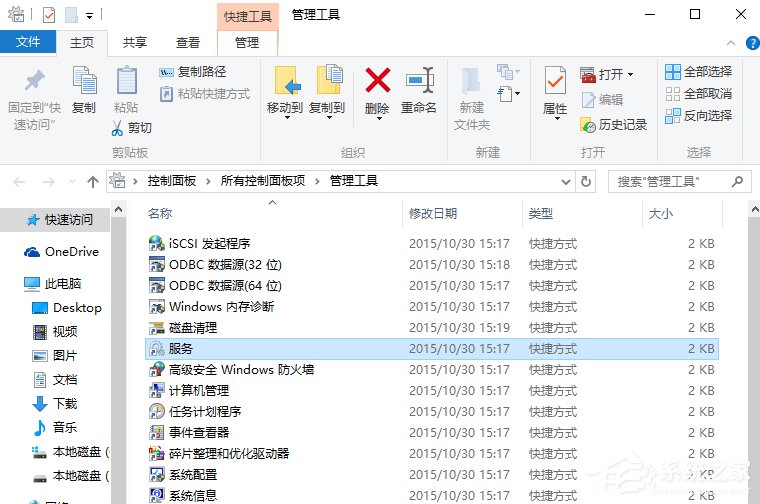Screen dimensions: 760x504
Task: Click Select none (全部取消)
Action: click(698, 94)
